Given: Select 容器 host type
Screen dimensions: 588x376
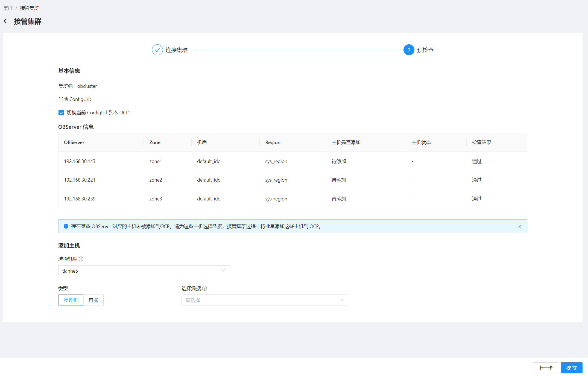Looking at the screenshot, I should point(93,300).
